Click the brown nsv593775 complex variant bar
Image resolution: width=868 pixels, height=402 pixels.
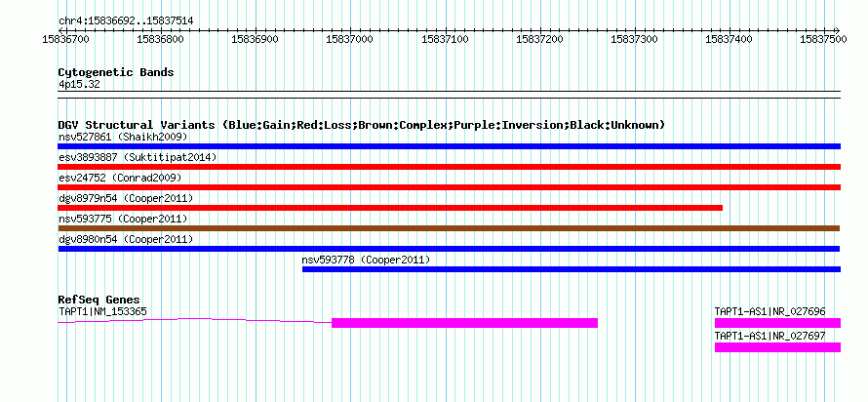coord(449,228)
